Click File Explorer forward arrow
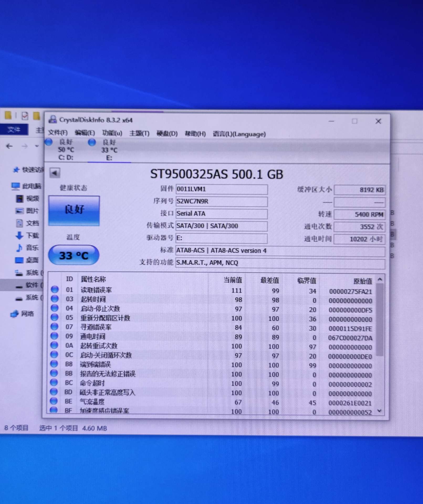 point(25,146)
